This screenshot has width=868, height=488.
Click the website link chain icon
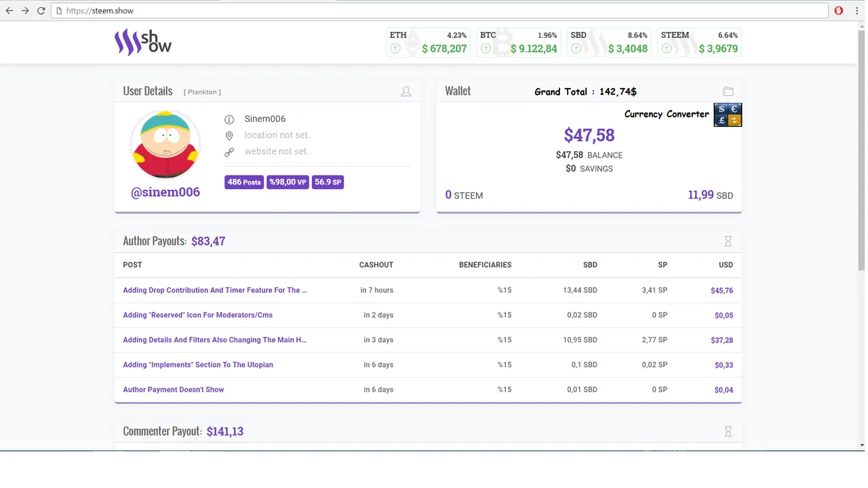pyautogui.click(x=229, y=152)
